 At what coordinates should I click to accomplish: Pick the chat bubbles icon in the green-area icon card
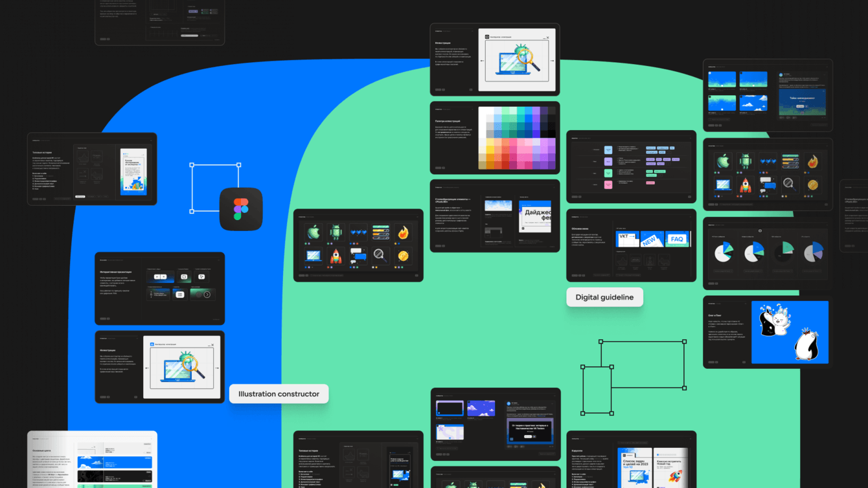tap(358, 256)
